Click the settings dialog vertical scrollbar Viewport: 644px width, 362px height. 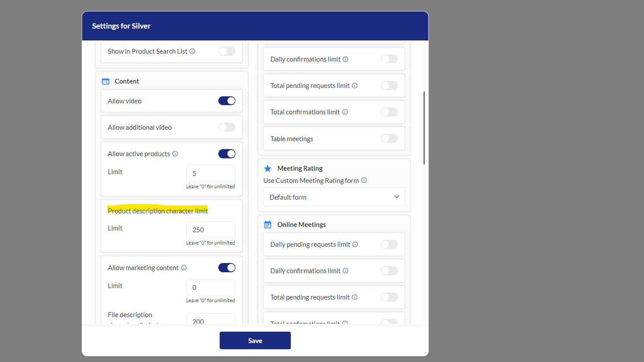424,128
